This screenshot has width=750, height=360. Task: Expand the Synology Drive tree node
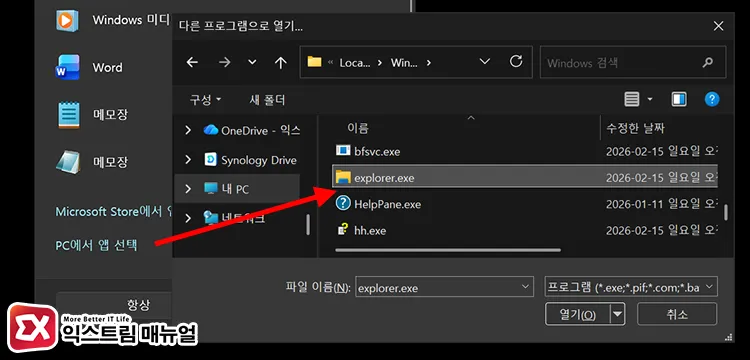tap(188, 160)
